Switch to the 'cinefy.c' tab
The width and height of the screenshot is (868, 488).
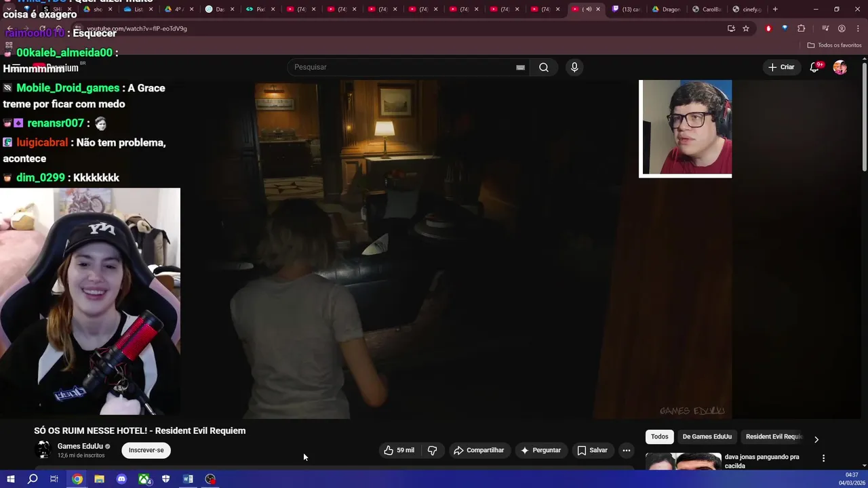748,9
